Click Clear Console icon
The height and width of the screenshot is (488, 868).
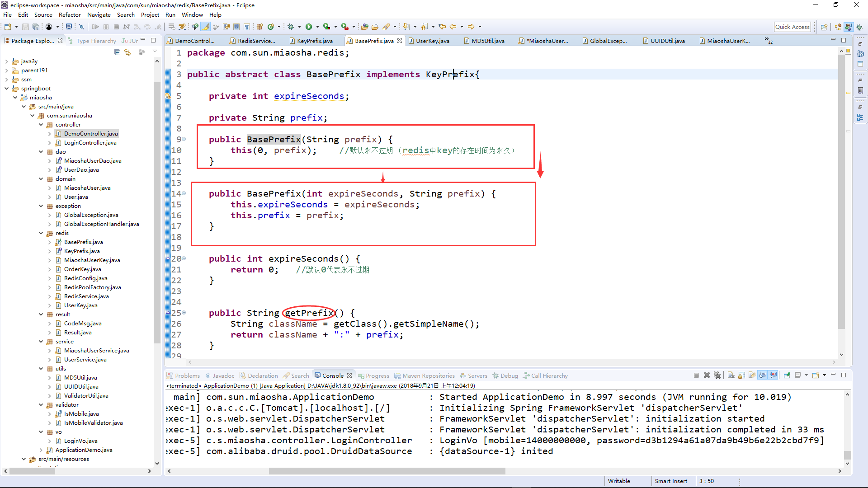[731, 375]
